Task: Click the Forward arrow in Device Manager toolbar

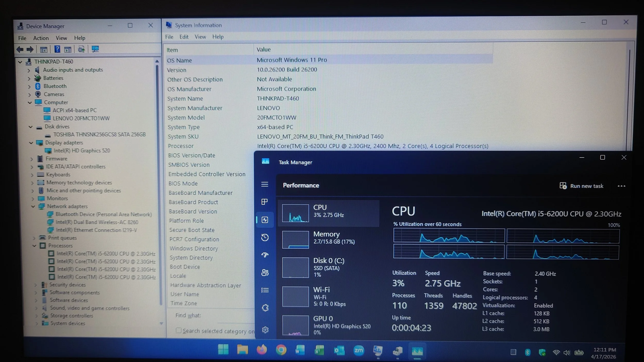Action: 30,49
